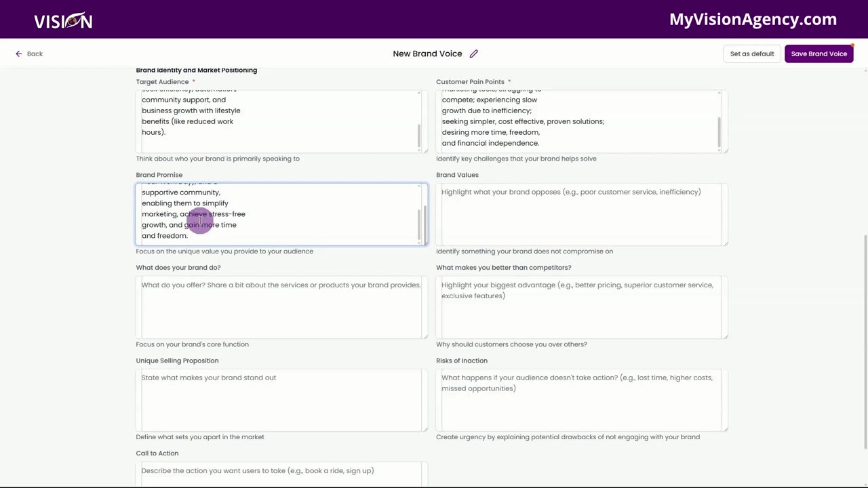Place cursor in the Brand Promise text box
868x488 pixels.
(x=278, y=213)
